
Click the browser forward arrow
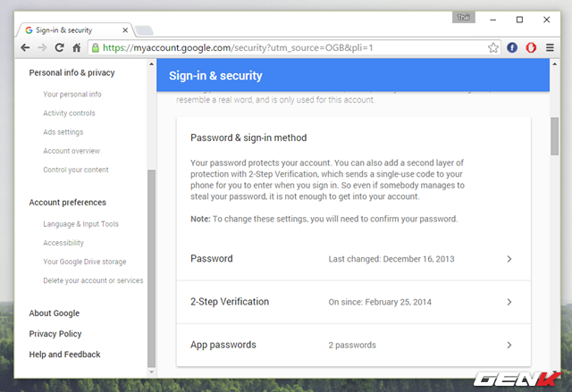coord(42,47)
